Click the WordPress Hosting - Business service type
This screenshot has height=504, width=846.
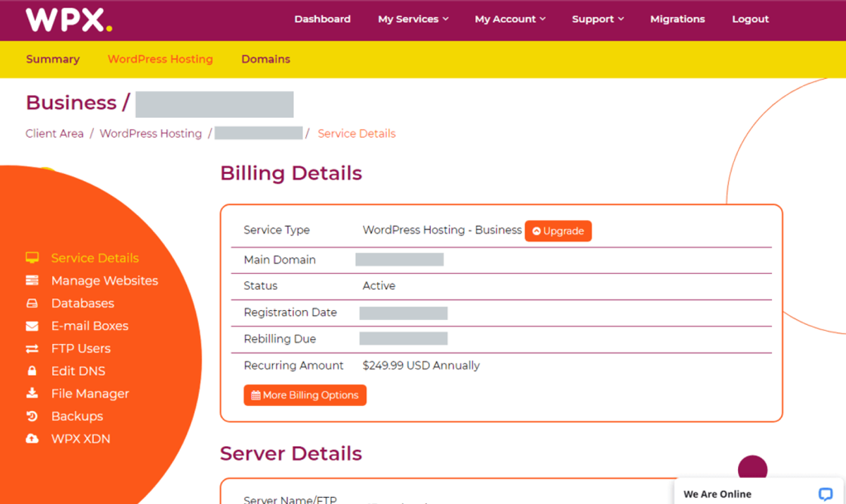point(442,230)
